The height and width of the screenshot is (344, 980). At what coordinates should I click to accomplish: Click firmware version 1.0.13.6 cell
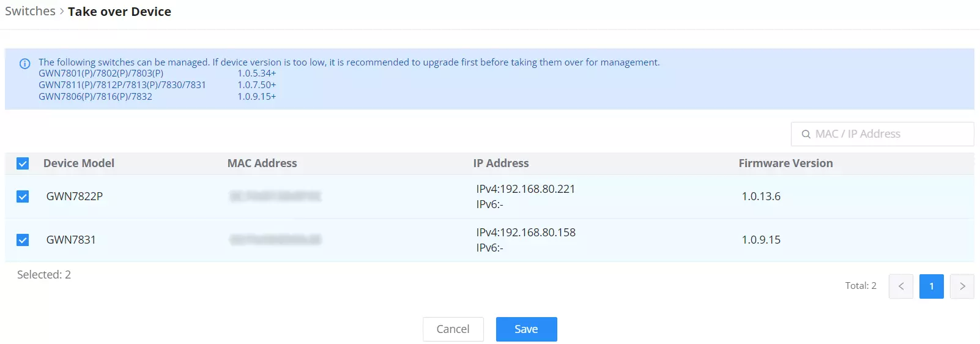click(761, 196)
